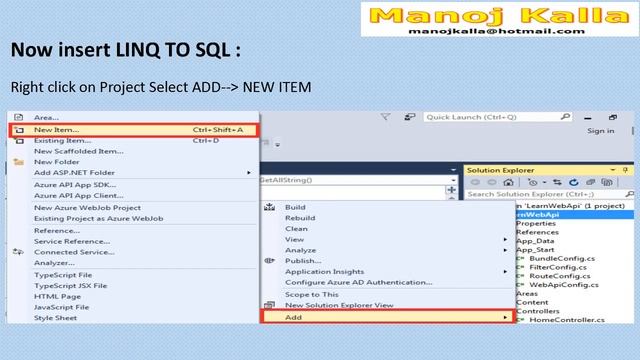Click the Collapse All icon in Solution Explorer
This screenshot has width=640, height=360.
[590, 182]
